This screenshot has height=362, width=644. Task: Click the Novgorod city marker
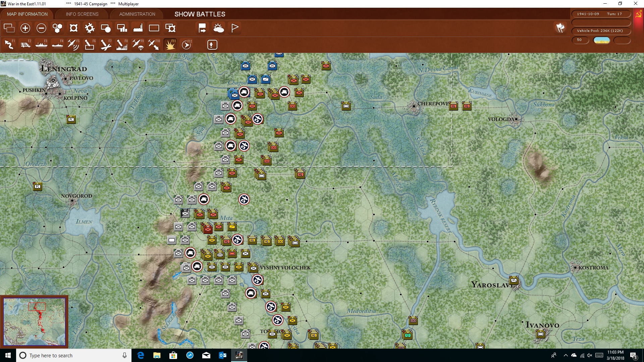coord(72,201)
